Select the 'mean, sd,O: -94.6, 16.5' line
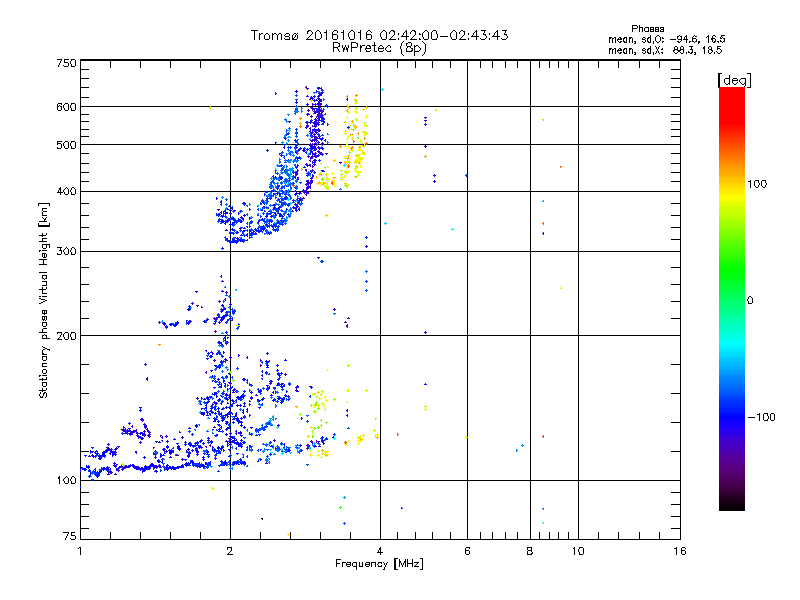Viewport: 800px width, 600px height. click(x=666, y=39)
